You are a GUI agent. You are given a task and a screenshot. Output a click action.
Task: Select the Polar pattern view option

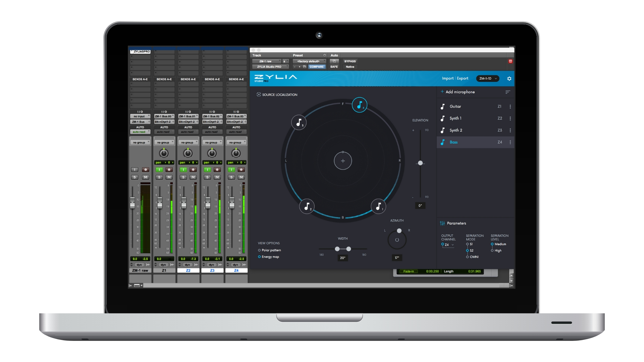coord(269,250)
